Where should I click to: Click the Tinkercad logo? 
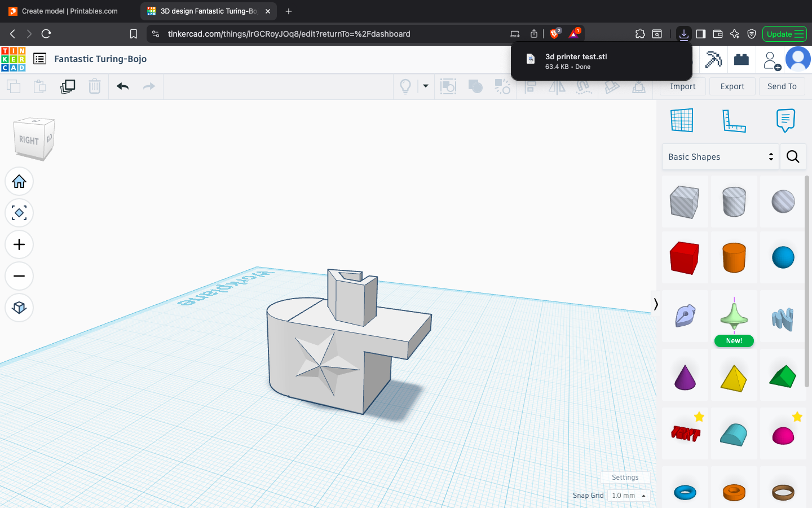13,59
